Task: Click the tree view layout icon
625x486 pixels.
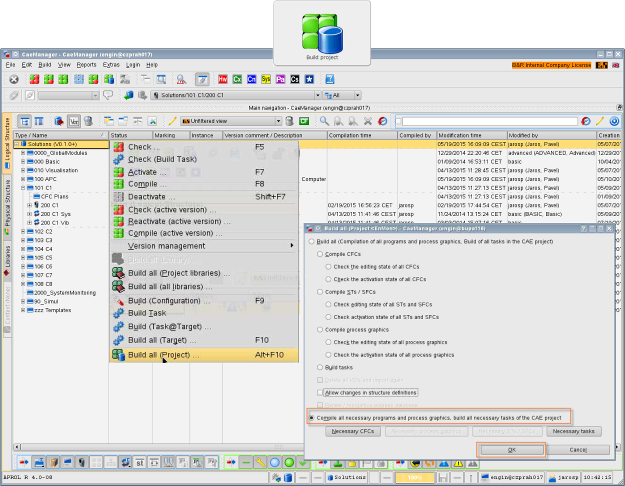Action: pos(25,121)
